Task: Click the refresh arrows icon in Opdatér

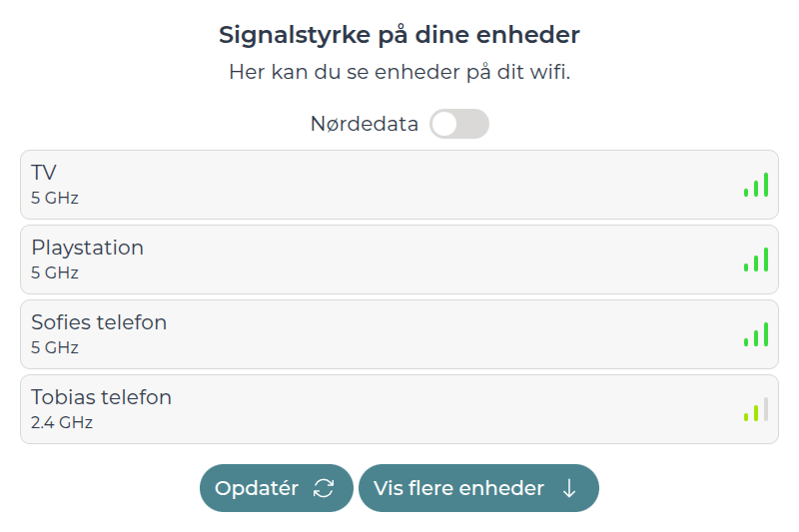Action: click(x=324, y=488)
